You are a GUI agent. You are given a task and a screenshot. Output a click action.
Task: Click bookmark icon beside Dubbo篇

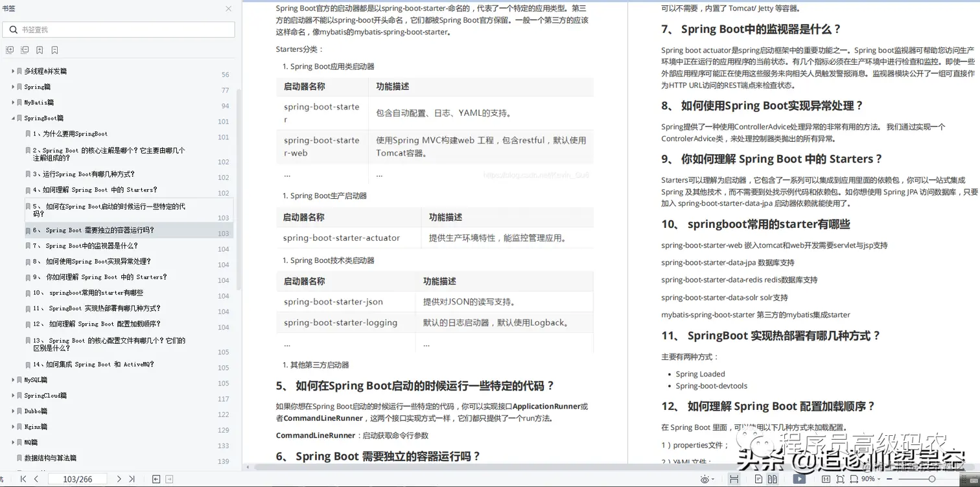coord(19,411)
